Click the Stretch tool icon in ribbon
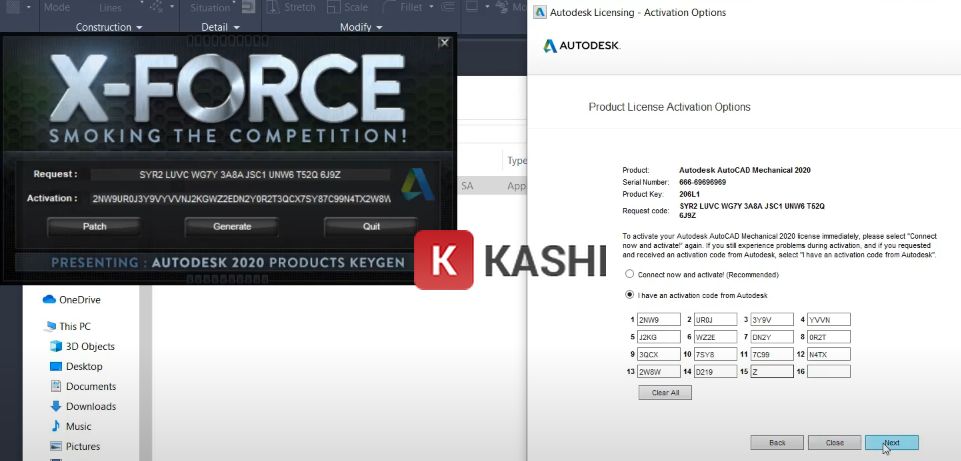Screen dimensions: 961x461 273,7
